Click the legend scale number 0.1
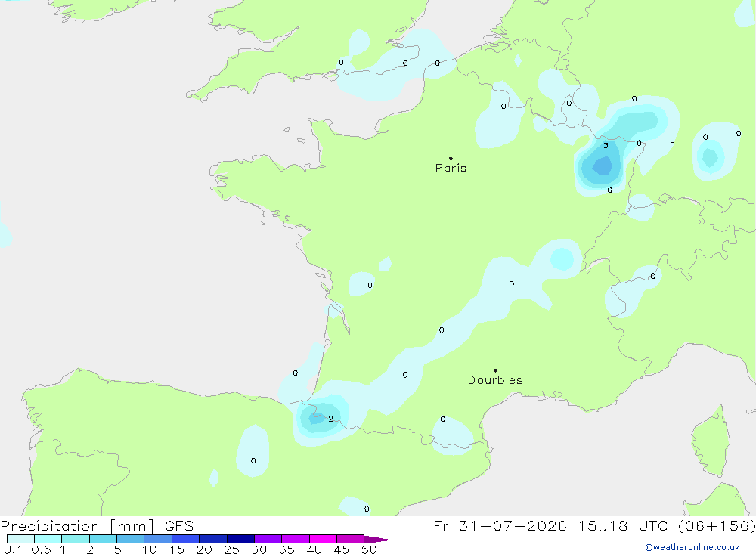756x554 pixels. pyautogui.click(x=13, y=549)
